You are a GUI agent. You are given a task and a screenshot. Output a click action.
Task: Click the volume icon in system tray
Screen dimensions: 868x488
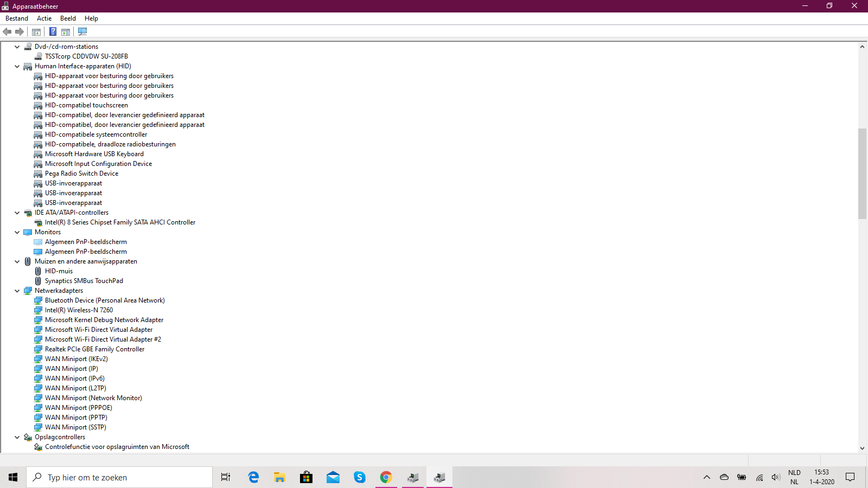pos(776,477)
